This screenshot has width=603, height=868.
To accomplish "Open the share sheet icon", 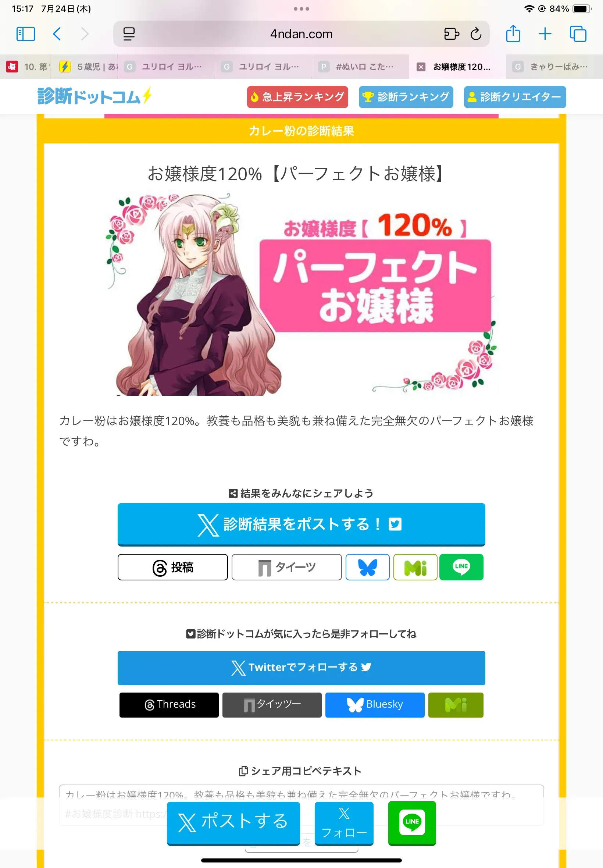I will [513, 33].
